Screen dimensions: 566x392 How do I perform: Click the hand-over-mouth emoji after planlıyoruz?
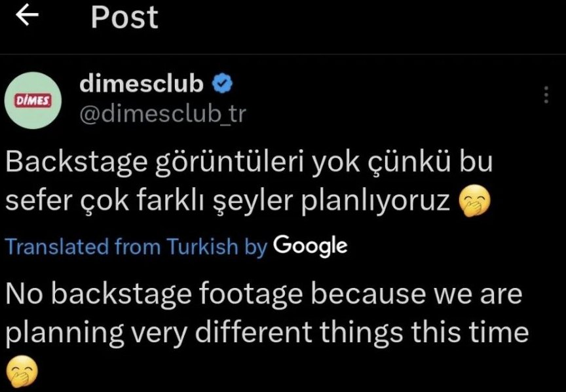coord(474,200)
